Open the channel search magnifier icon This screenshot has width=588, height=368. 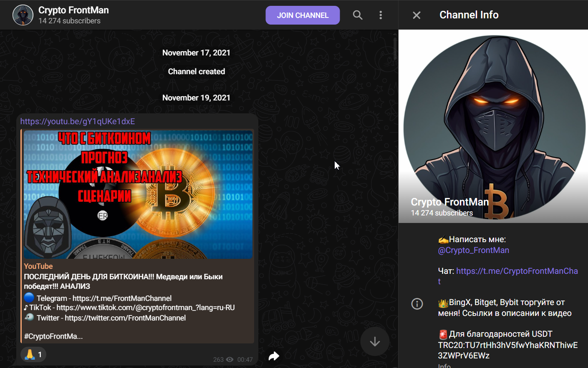coord(358,15)
